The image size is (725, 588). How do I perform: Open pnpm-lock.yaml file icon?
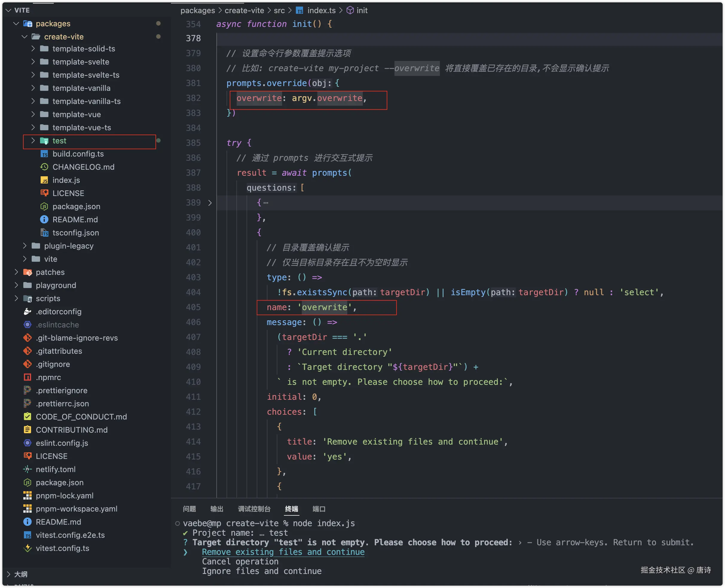coord(27,496)
